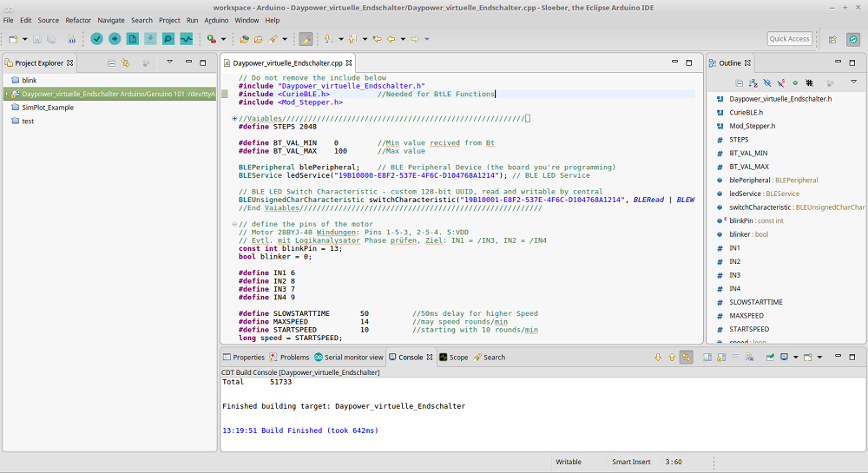
Task: Open the run configurations dropdown arrow
Action: click(x=224, y=39)
